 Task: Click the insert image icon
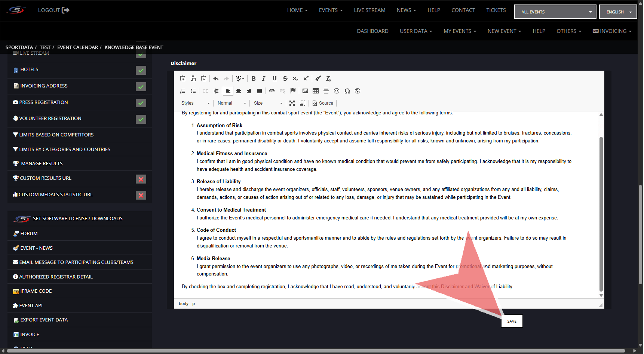tap(305, 91)
